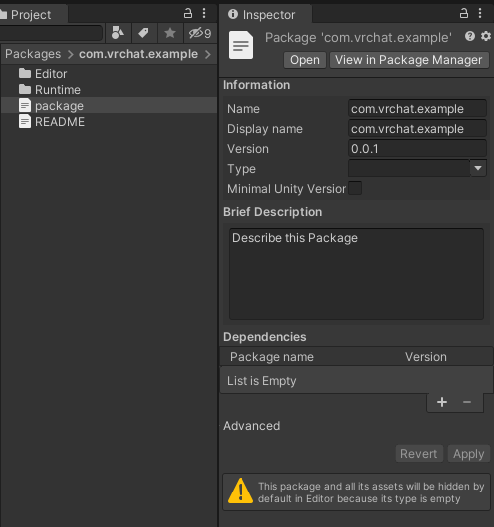The height and width of the screenshot is (527, 494).
Task: Open Inspector panel three-dot menu
Action: click(480, 13)
